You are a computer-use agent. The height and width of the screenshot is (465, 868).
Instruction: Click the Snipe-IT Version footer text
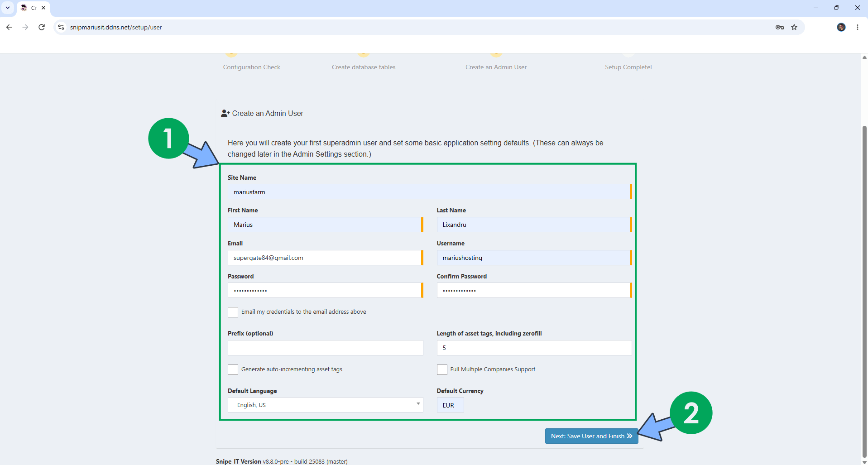click(282, 461)
